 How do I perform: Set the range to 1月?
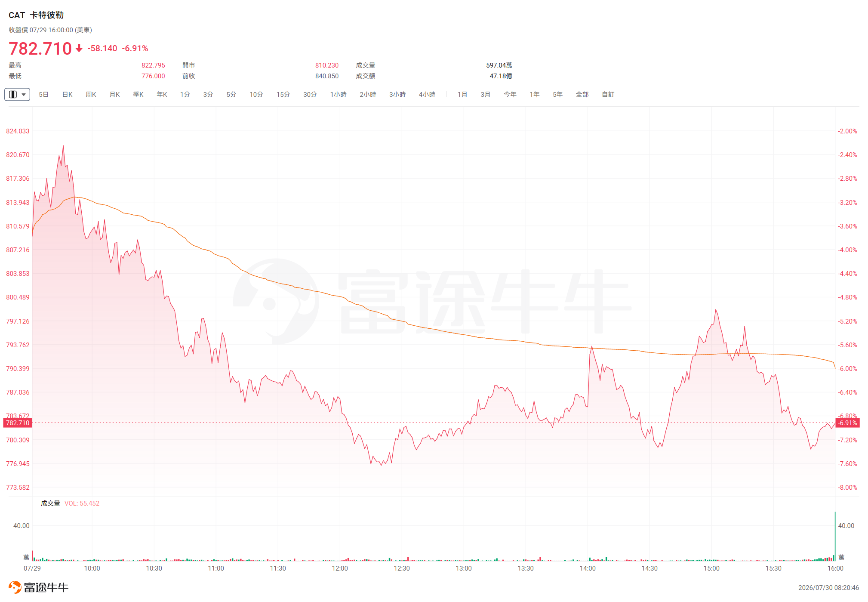point(462,94)
